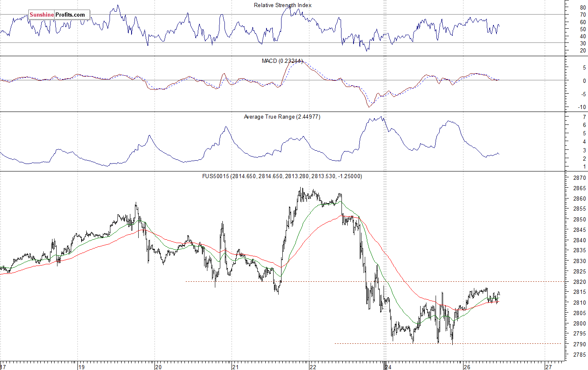Image resolution: width=588 pixels, height=370 pixels.
Task: Click RSI axis value 70
Action: tap(583, 15)
